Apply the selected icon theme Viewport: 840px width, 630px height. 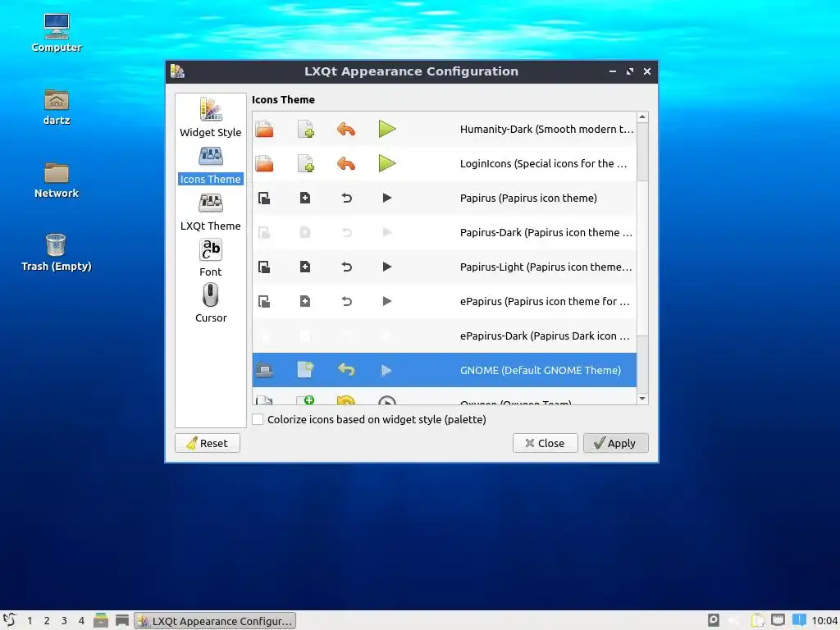pos(615,443)
